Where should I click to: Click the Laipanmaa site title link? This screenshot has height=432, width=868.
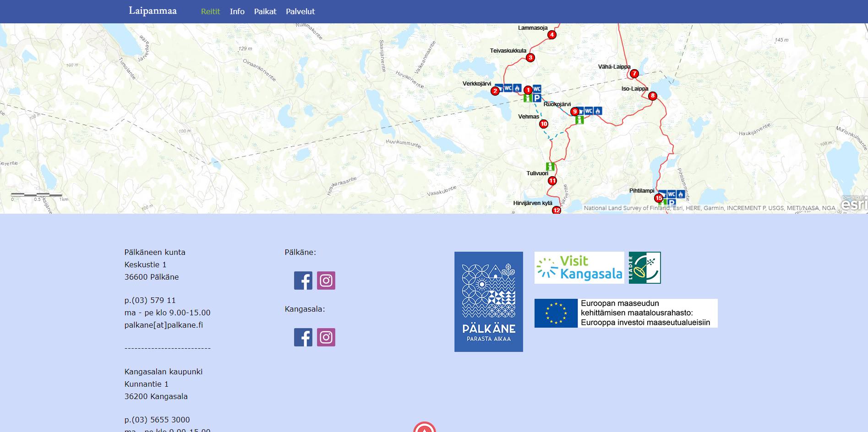pos(153,11)
